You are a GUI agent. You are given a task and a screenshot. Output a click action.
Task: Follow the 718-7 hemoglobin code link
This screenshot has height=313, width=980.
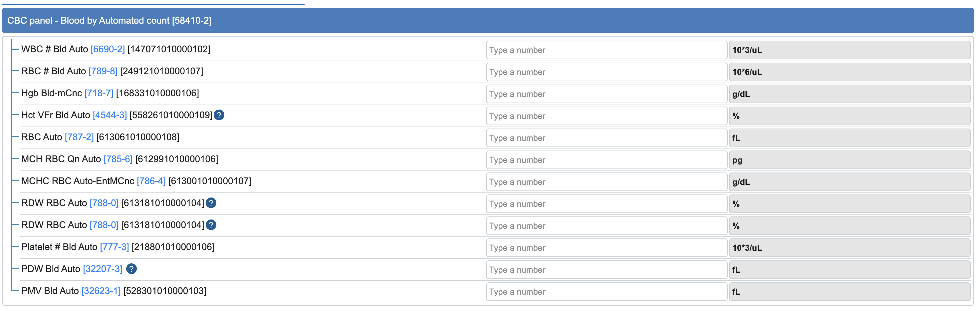click(x=99, y=93)
